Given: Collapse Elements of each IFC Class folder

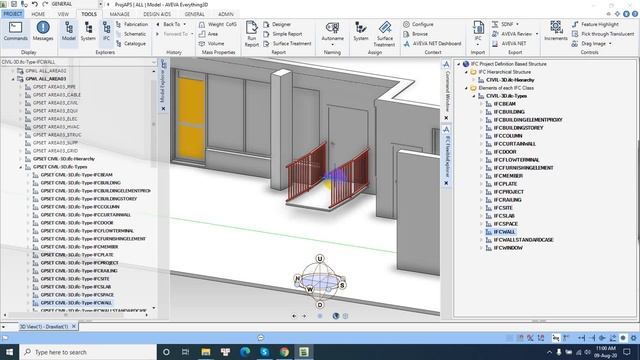Looking at the screenshot, I should [466, 88].
